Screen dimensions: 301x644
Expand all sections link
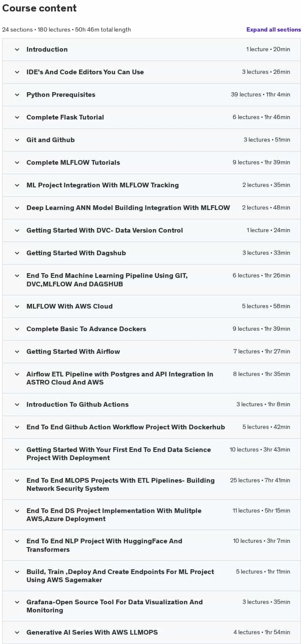274,29
